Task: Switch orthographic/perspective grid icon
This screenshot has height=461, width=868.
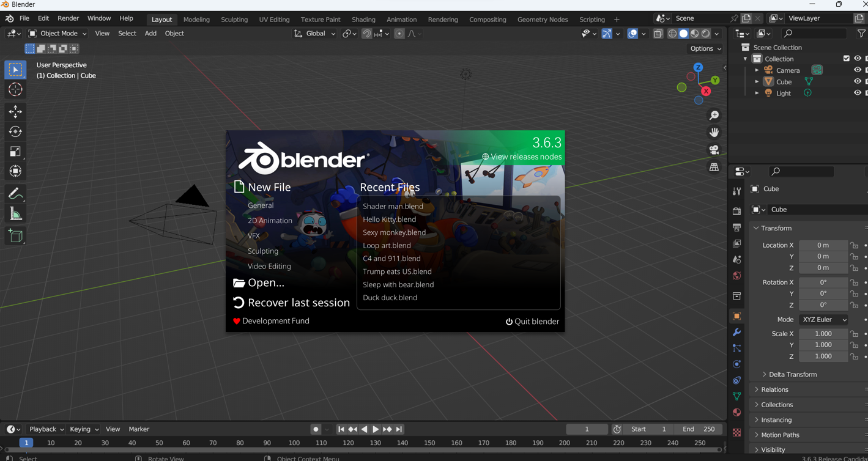Action: [714, 167]
